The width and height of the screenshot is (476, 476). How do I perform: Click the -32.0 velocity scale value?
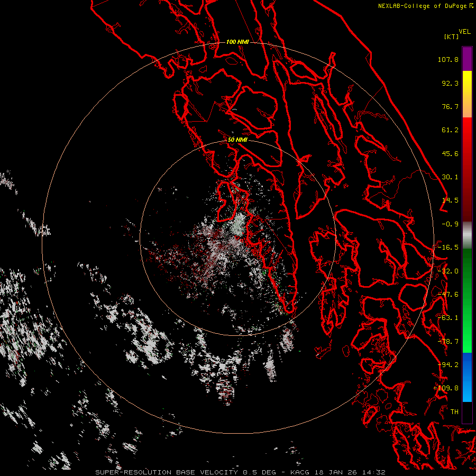coord(448,271)
